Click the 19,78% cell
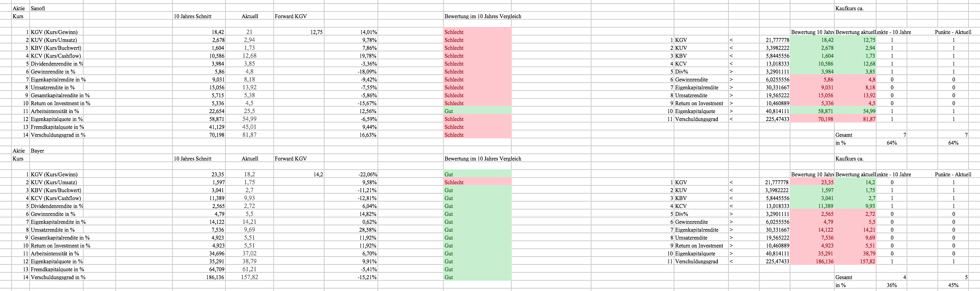The height and width of the screenshot is (291, 980). click(x=368, y=56)
